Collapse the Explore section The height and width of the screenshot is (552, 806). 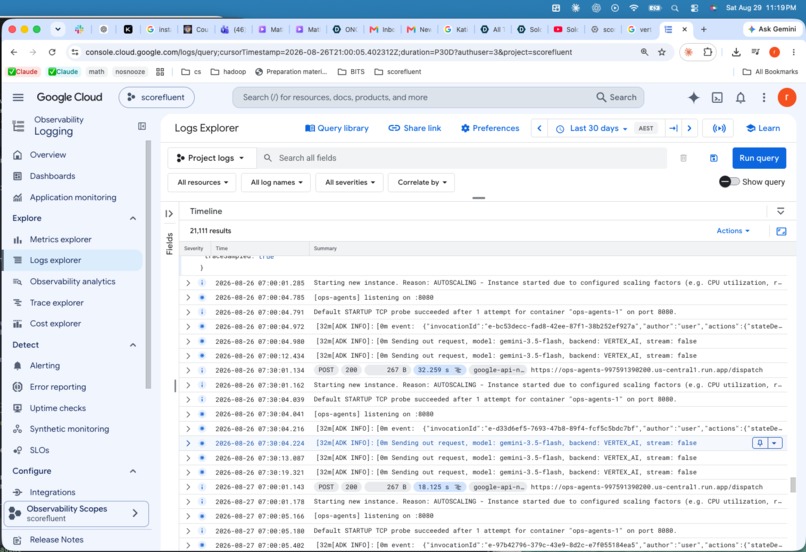133,218
